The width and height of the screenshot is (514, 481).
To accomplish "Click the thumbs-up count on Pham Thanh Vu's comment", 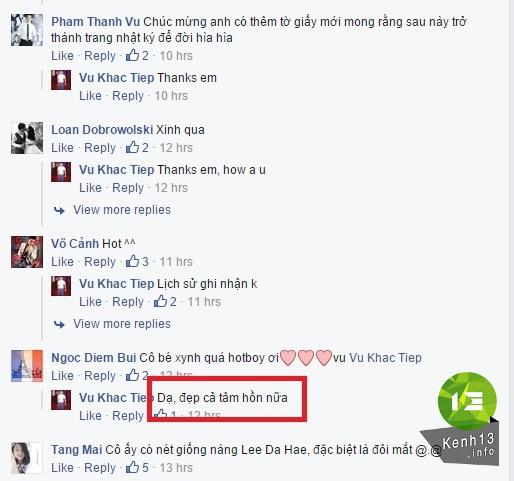I will pos(145,56).
